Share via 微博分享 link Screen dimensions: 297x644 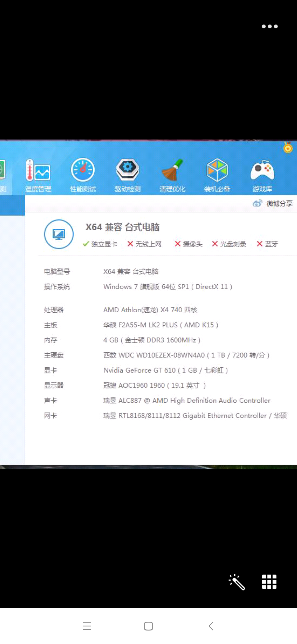coord(273,203)
